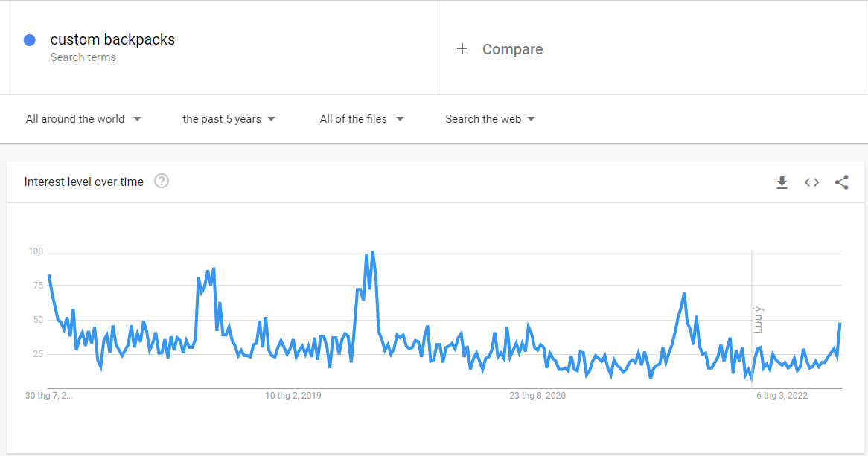Click the 30 thg 7 start date label
This screenshot has width=868, height=456.
pyautogui.click(x=49, y=396)
